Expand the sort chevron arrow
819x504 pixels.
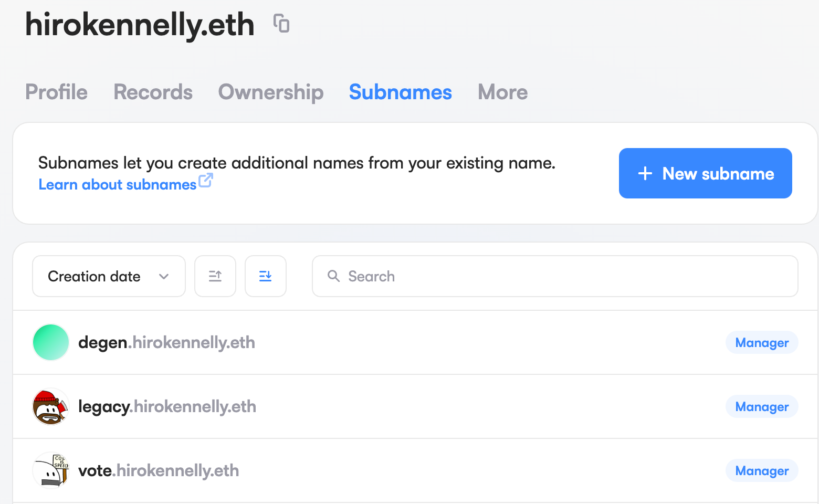click(x=164, y=277)
